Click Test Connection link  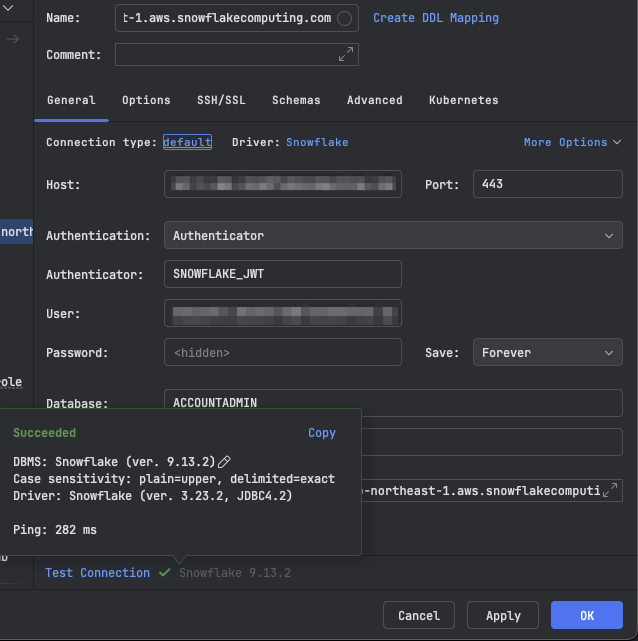(x=97, y=573)
